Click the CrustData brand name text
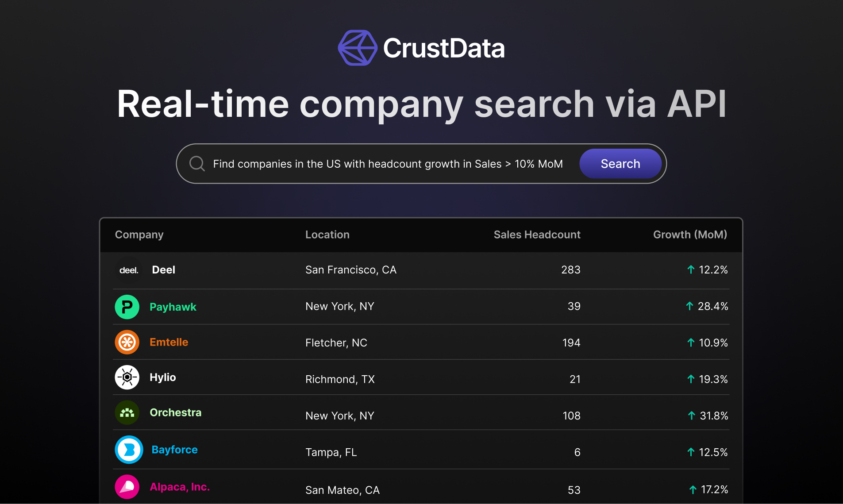This screenshot has width=843, height=504. pyautogui.click(x=443, y=48)
